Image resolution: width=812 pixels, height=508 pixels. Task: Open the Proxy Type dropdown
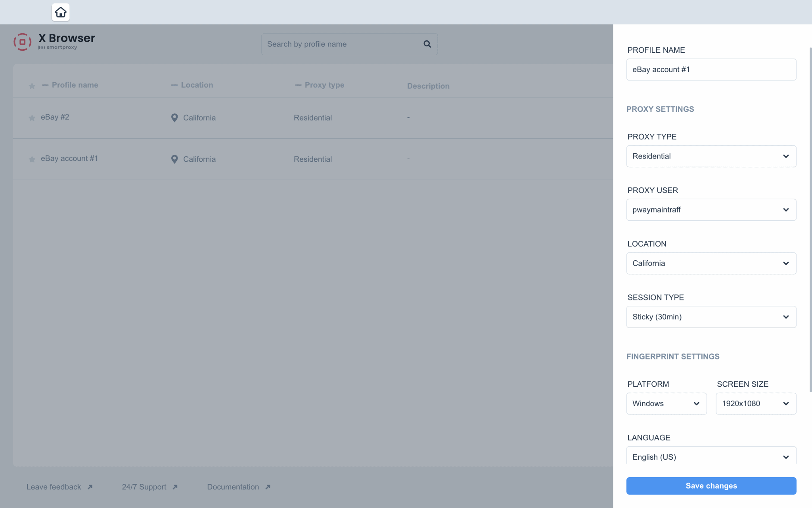[711, 156]
